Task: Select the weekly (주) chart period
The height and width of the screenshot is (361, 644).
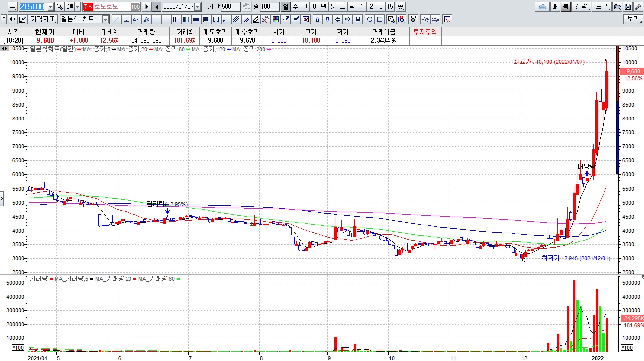Action: coord(295,7)
